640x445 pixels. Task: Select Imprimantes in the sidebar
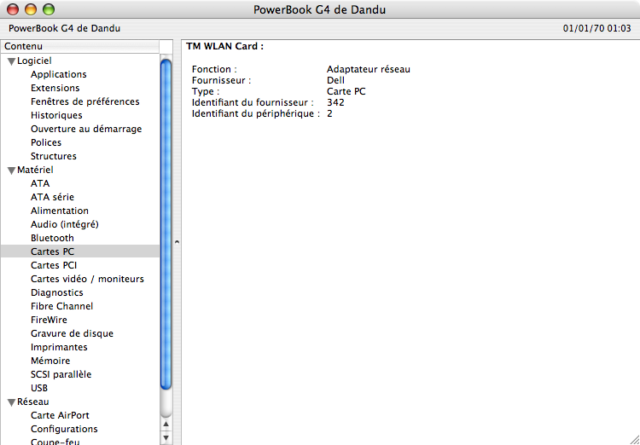(x=59, y=347)
